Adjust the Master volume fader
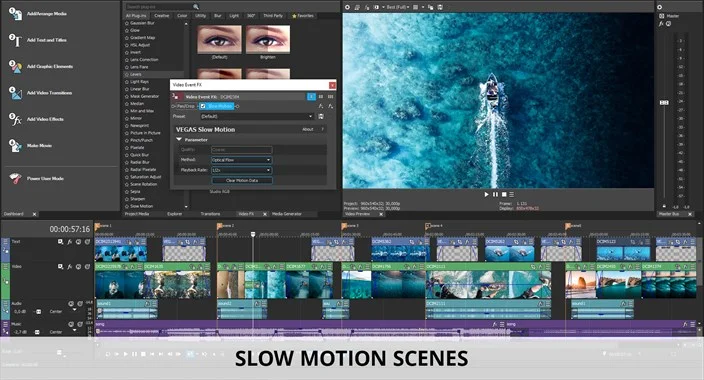Image resolution: width=704 pixels, height=380 pixels. click(x=664, y=102)
